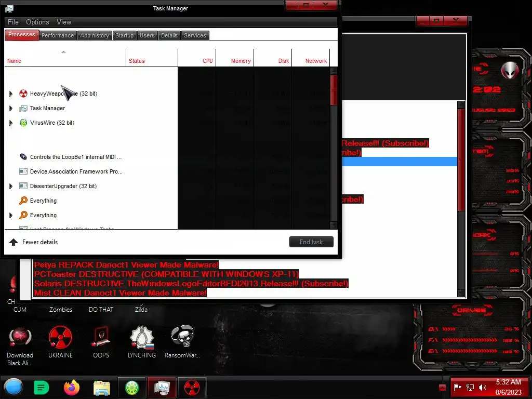Show hidden tray icons arrow

click(x=442, y=387)
